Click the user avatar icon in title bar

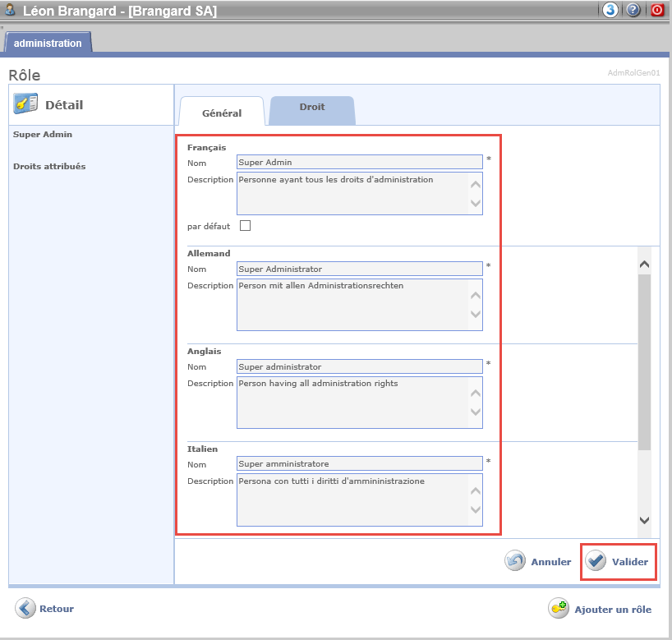(11, 11)
